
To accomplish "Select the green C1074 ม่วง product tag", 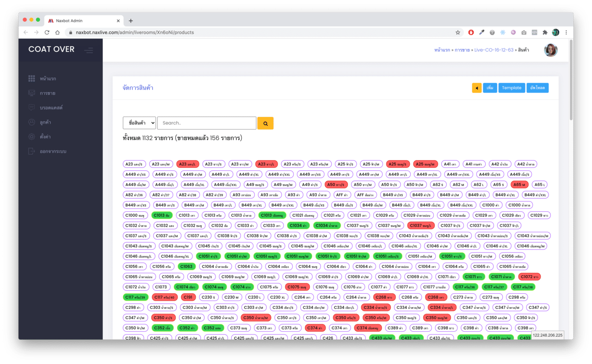I will pos(243,287).
